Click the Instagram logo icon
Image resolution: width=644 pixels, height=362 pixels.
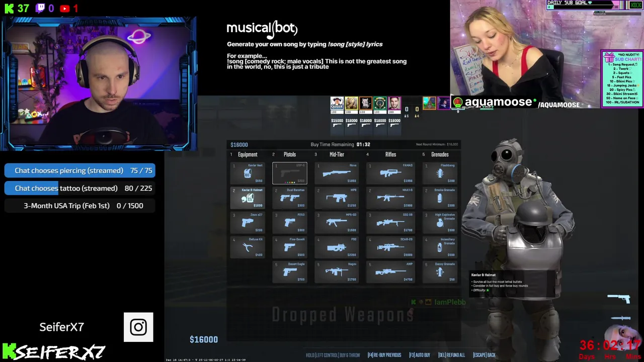coord(138,327)
